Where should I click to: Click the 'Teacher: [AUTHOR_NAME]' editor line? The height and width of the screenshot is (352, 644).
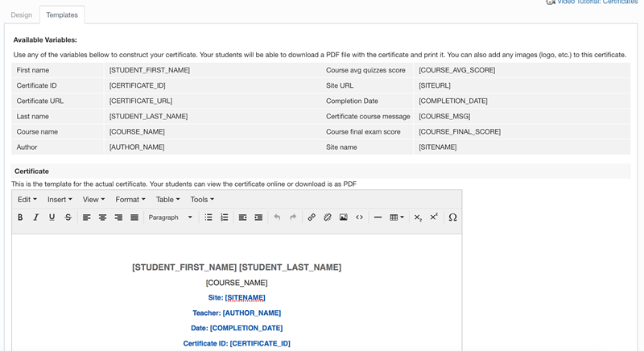click(x=237, y=313)
